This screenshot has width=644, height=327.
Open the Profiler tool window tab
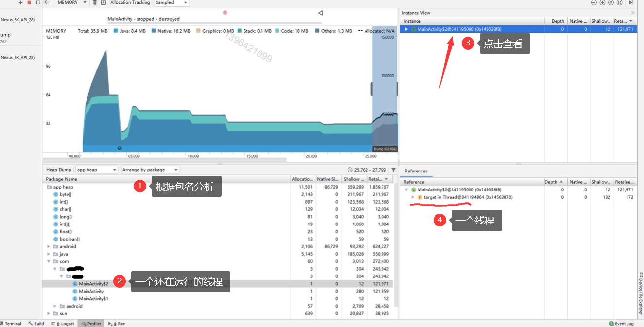pos(91,324)
